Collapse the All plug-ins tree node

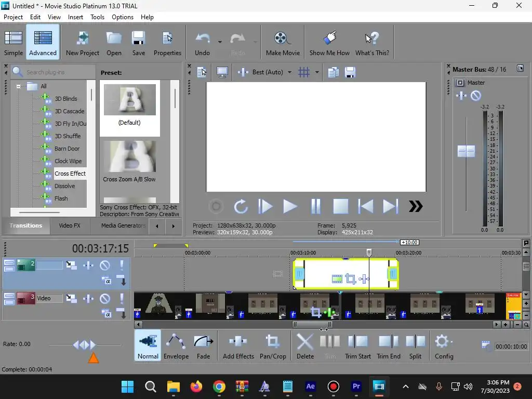[18, 86]
